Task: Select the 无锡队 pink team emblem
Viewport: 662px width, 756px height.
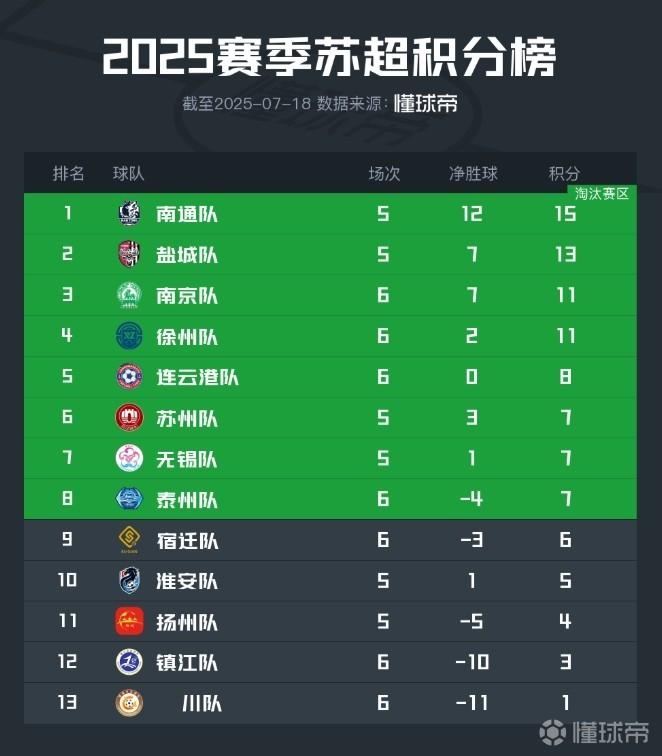Action: (x=129, y=458)
